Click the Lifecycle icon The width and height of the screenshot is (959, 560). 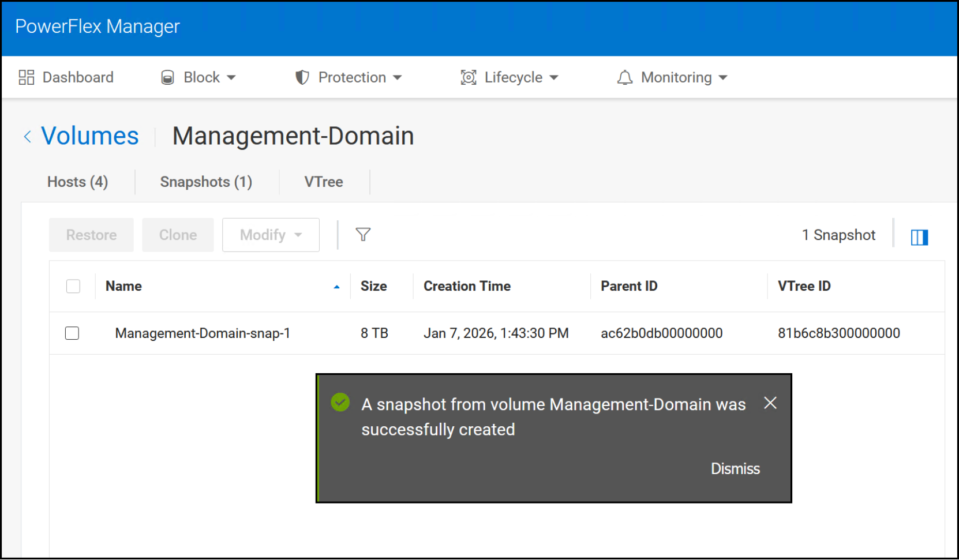coord(469,77)
